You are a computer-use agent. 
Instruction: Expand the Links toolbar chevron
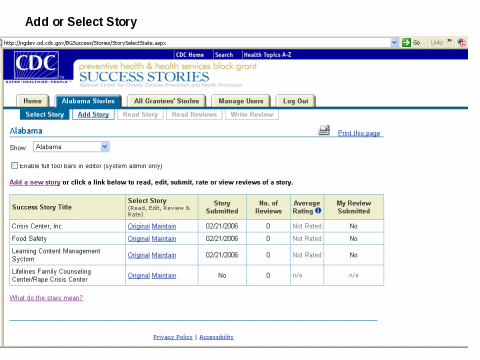tap(449, 41)
